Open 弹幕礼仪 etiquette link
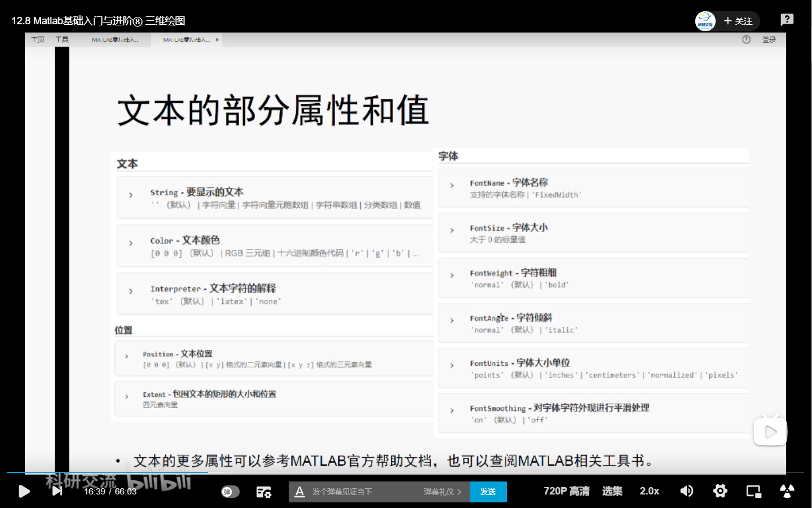This screenshot has height=508, width=812. (442, 492)
